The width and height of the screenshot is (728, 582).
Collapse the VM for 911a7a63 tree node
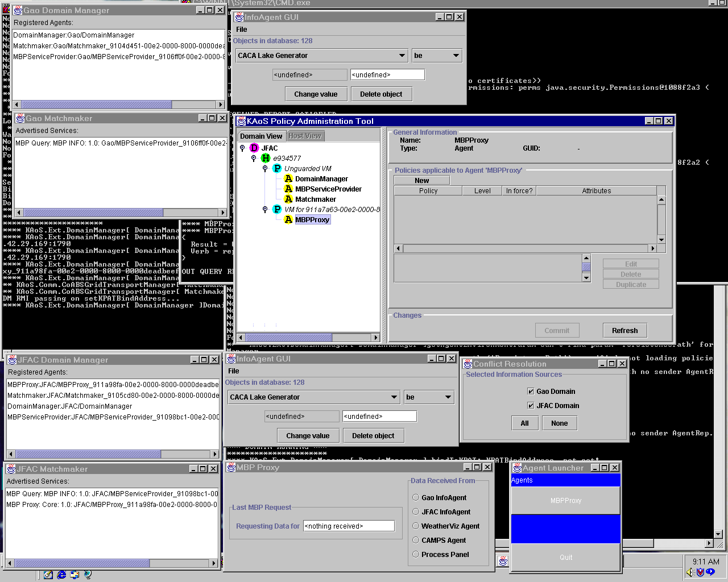pos(265,210)
